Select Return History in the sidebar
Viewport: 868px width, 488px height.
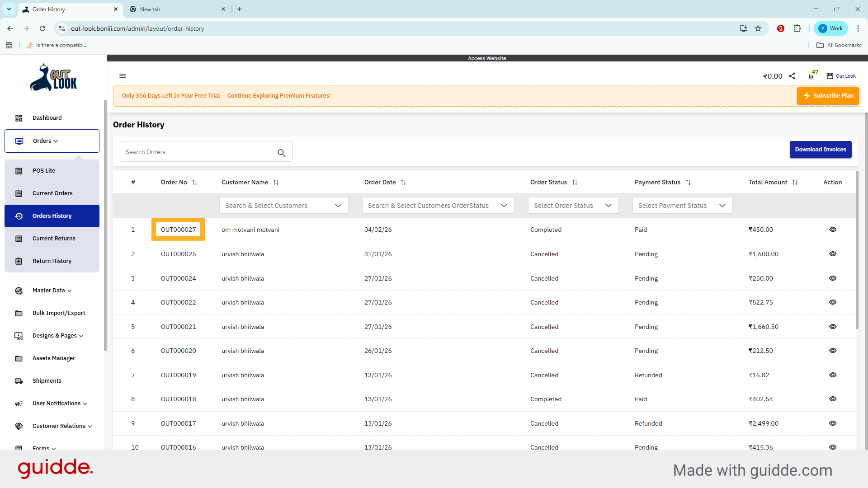coord(52,261)
